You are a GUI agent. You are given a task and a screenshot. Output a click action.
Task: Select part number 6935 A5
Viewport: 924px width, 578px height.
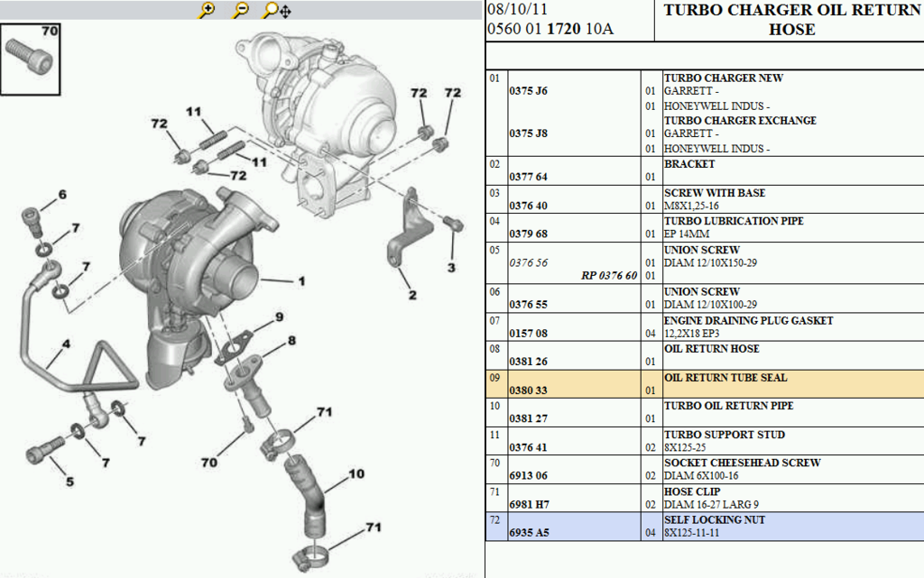[x=529, y=533]
